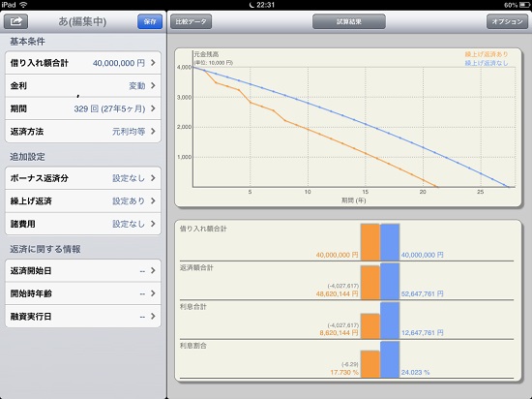Image resolution: width=532 pixels, height=399 pixels.
Task: Expand chevron on 開始時年齢 row
Action: click(x=153, y=293)
